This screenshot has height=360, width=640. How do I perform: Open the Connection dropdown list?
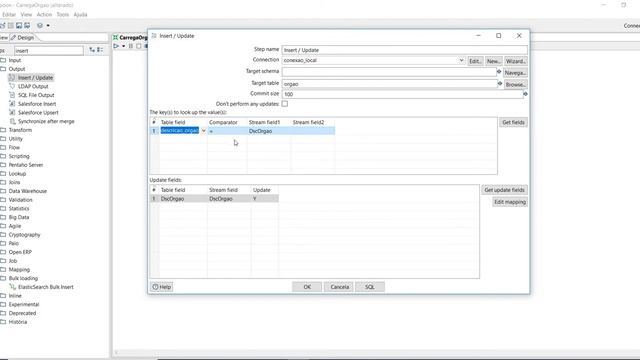click(461, 60)
